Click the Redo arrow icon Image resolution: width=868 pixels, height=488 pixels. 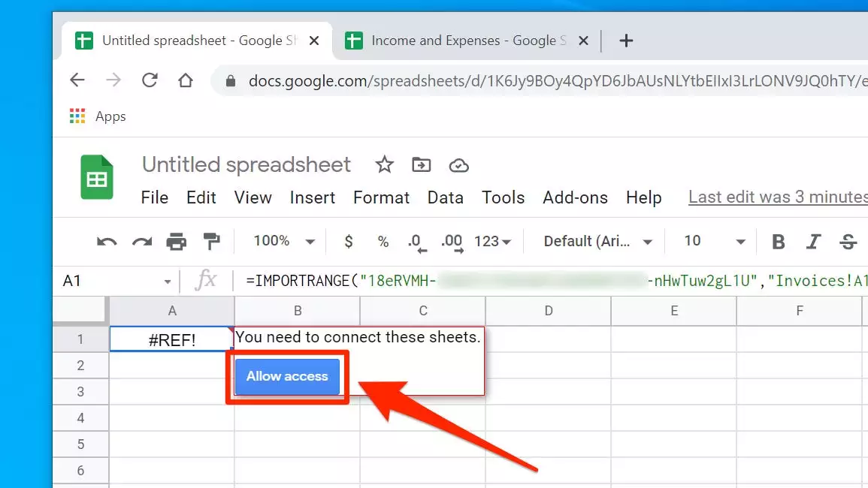point(141,242)
